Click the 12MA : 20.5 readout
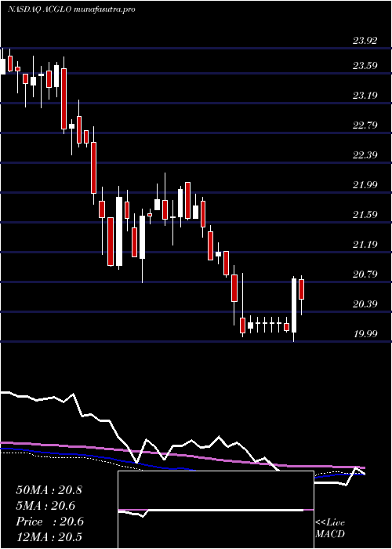 pyautogui.click(x=49, y=536)
